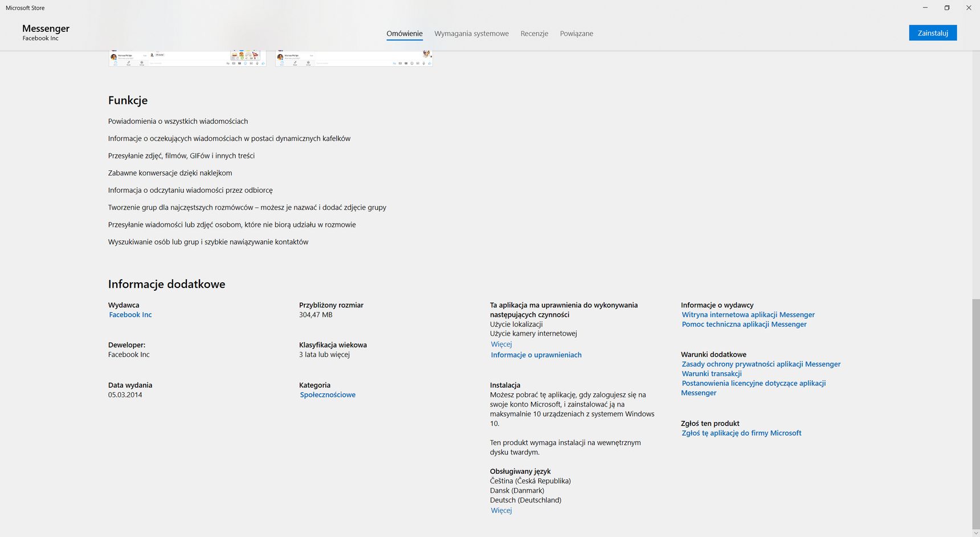Click the Użycie kamery internetowej permission text
The image size is (980, 537).
coord(533,333)
